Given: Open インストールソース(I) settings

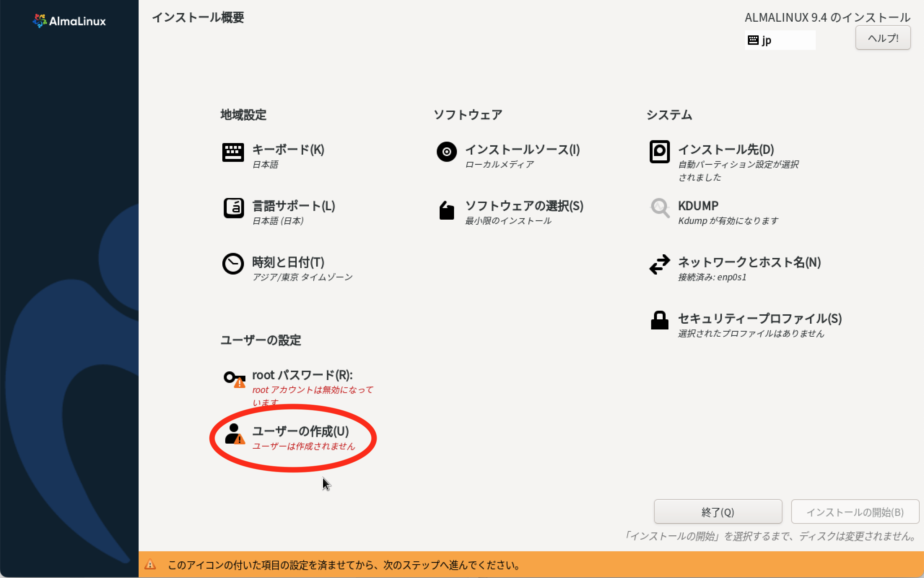Looking at the screenshot, I should pyautogui.click(x=522, y=150).
